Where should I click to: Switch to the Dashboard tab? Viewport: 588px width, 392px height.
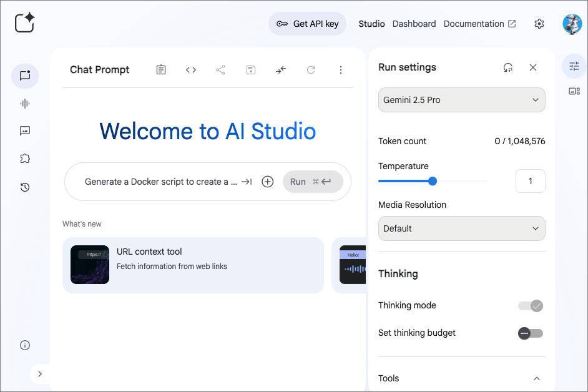pyautogui.click(x=414, y=24)
